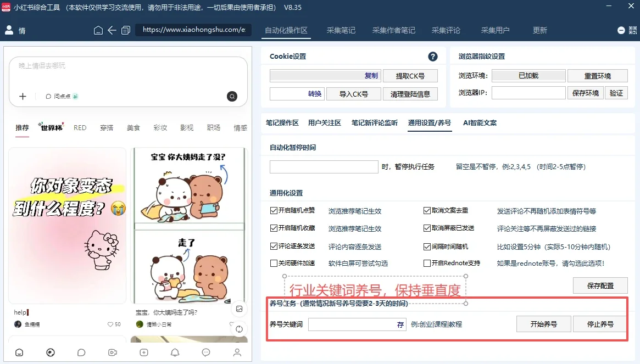Select the 世界杯 feed category
The width and height of the screenshot is (640, 364).
(x=51, y=127)
